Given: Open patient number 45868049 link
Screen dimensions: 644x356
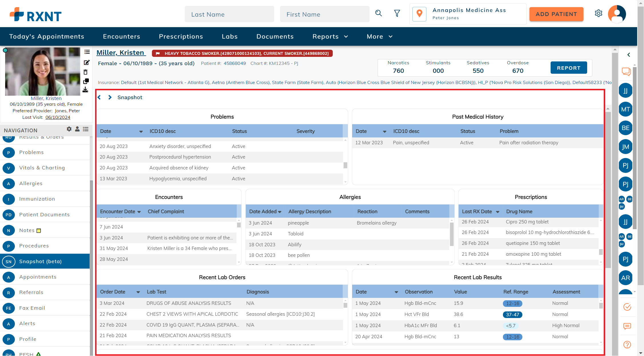Looking at the screenshot, I should [x=235, y=63].
